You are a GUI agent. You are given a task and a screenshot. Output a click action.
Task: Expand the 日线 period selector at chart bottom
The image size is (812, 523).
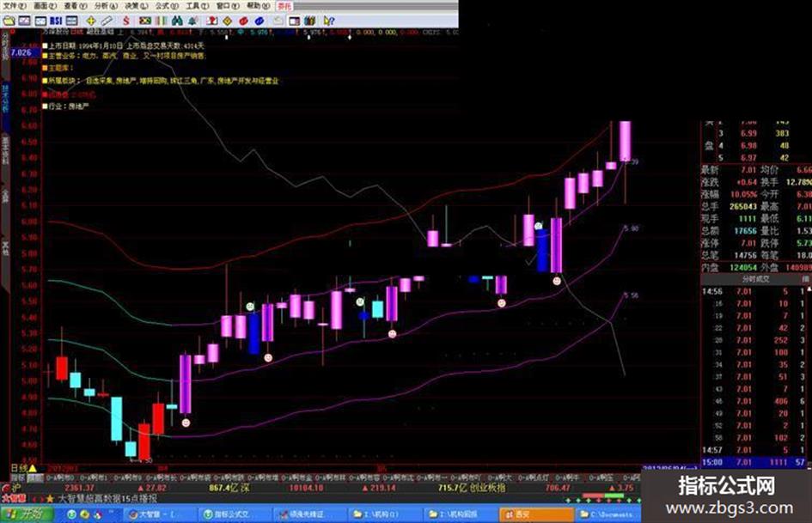(x=24, y=468)
